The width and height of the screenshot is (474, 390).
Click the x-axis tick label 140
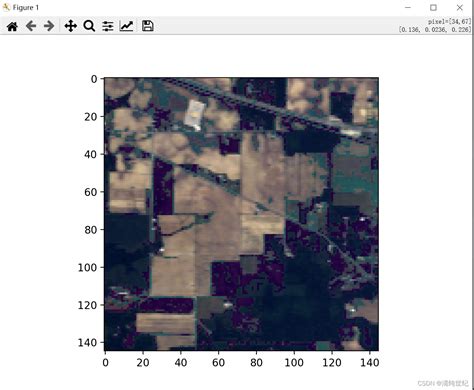370,363
